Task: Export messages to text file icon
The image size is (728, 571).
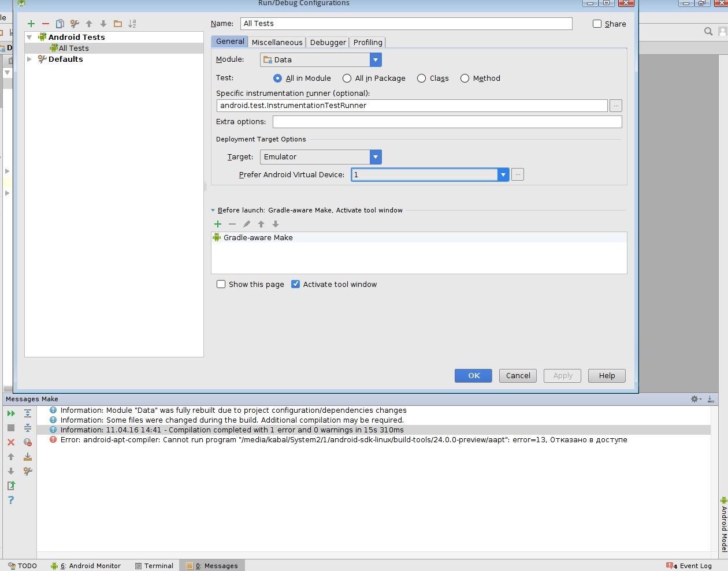Action: [11, 486]
